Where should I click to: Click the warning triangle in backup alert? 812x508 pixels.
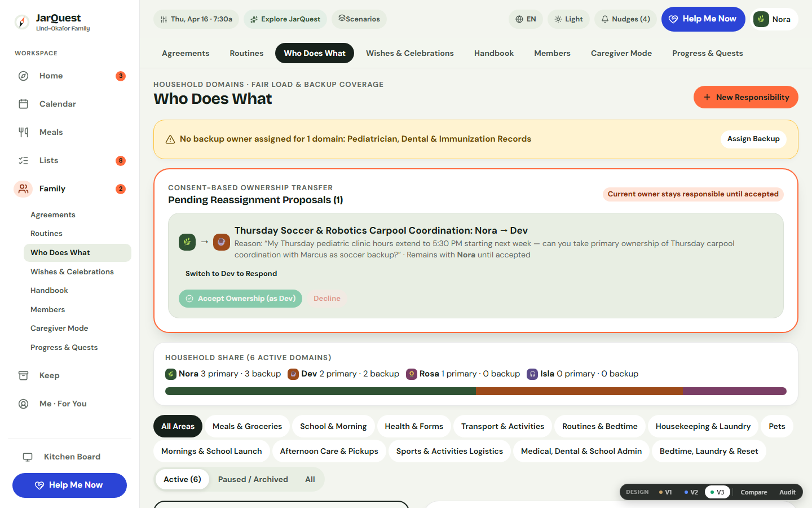pos(170,139)
